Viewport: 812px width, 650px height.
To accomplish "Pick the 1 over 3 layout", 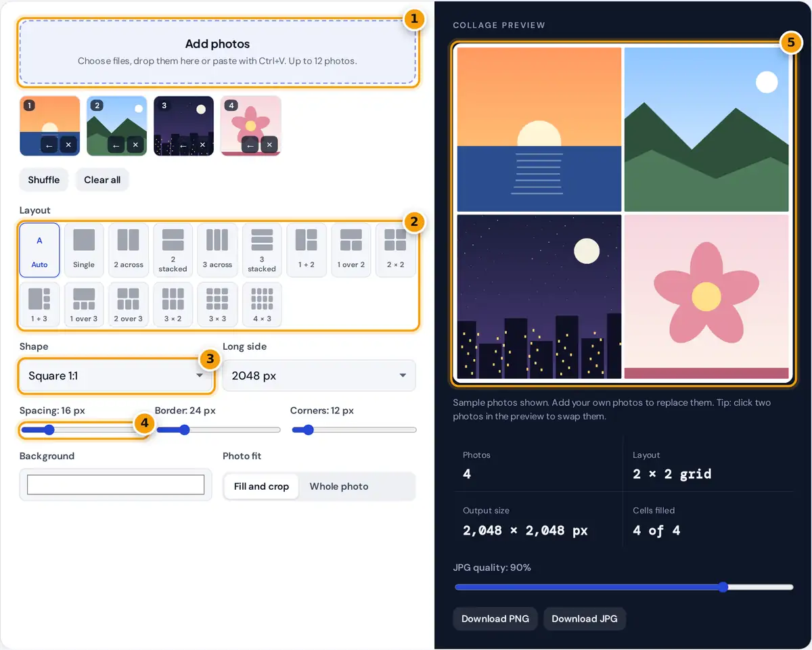I will tap(84, 305).
